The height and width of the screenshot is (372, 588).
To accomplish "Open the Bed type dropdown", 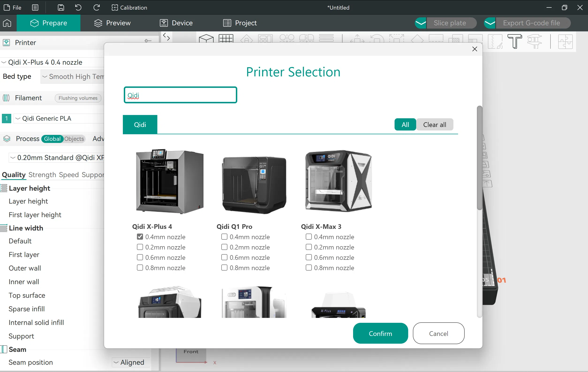I will coord(72,77).
